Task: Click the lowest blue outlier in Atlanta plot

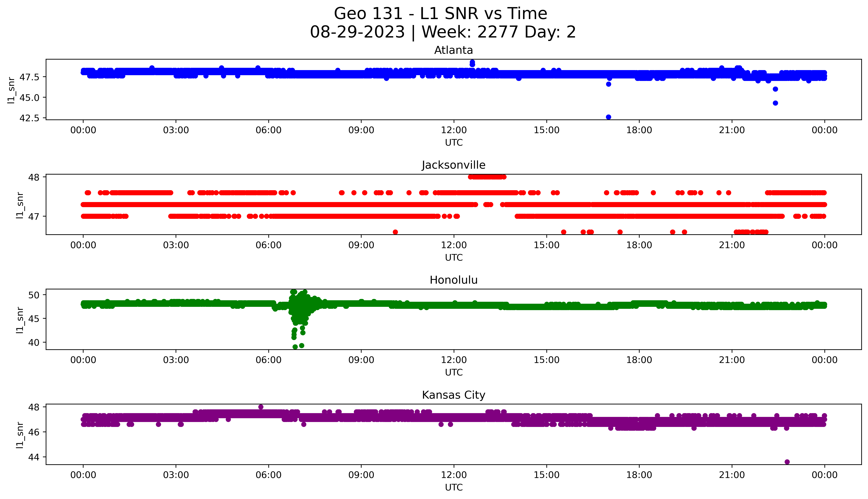Action: click(609, 117)
